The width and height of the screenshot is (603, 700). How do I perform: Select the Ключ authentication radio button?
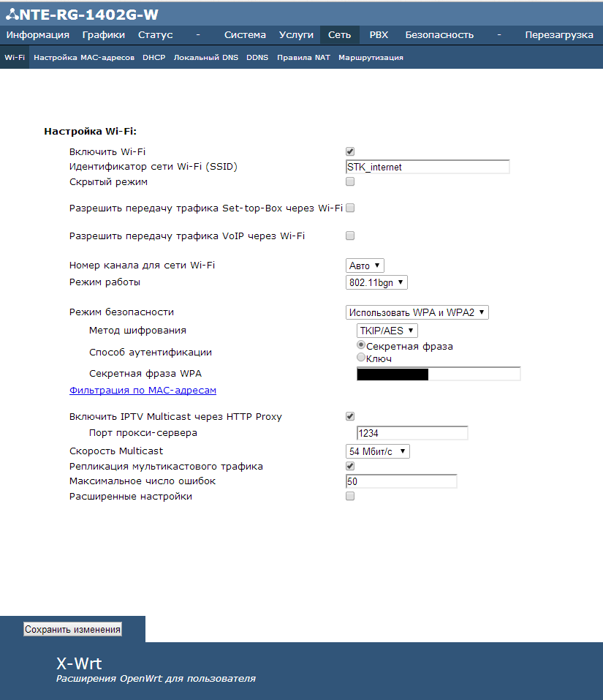tap(360, 358)
